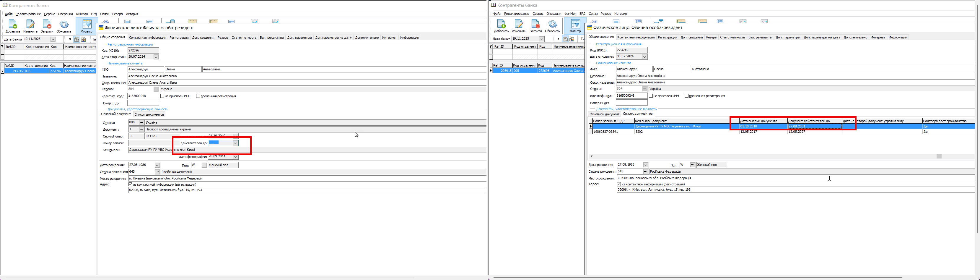Click the book icon in right window title bar
Viewport: 980px width, 280px height.
tap(494, 5)
